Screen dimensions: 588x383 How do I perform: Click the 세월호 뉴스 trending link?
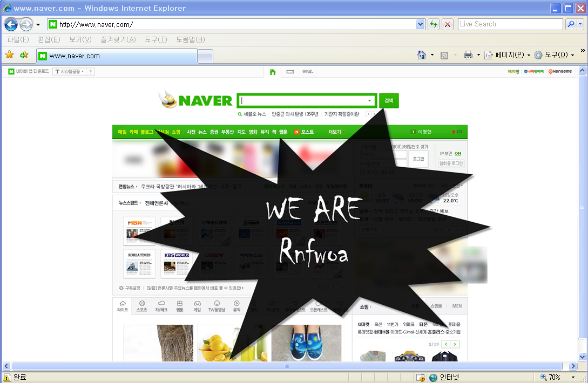[x=255, y=114]
